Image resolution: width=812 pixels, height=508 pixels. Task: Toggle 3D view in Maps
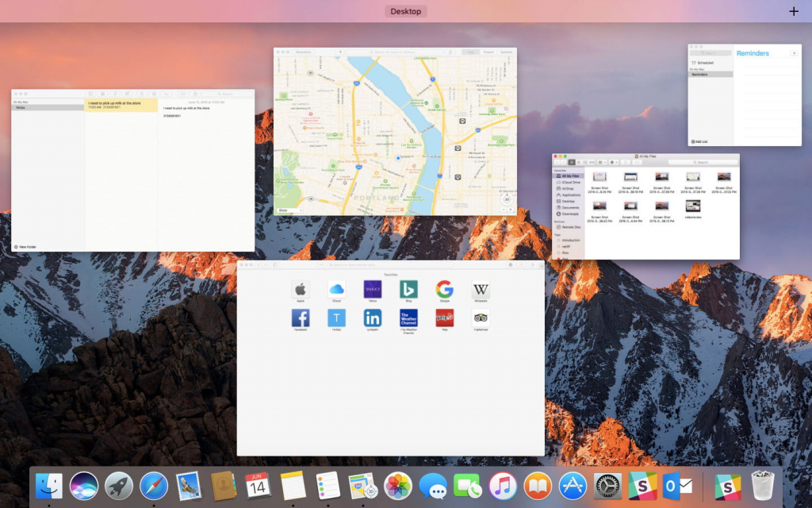(x=508, y=201)
